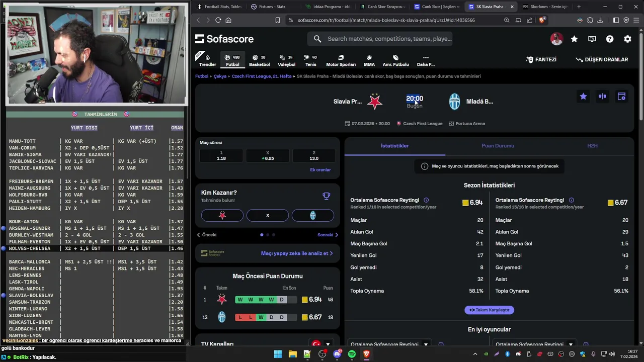Open Sofascore favorites star in header

[x=574, y=39]
